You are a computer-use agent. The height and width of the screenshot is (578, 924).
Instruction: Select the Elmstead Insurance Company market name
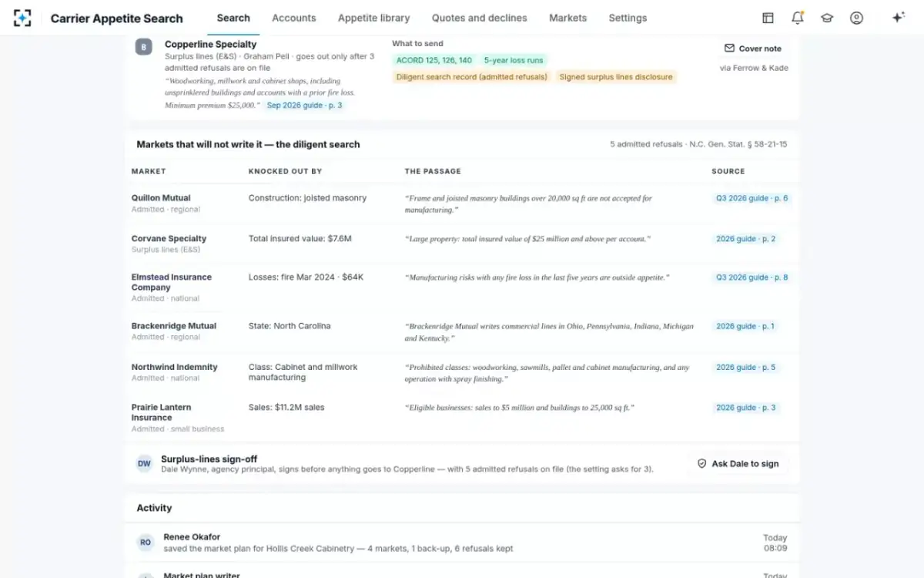tap(172, 282)
